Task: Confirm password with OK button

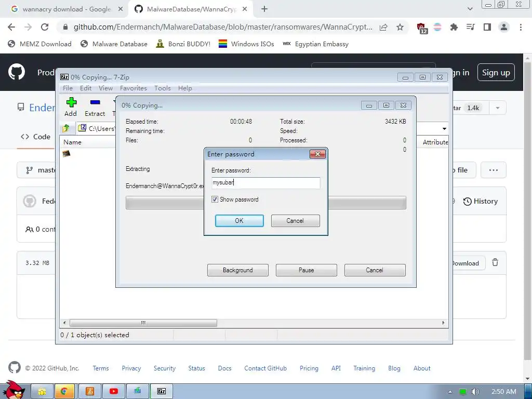Action: point(239,220)
